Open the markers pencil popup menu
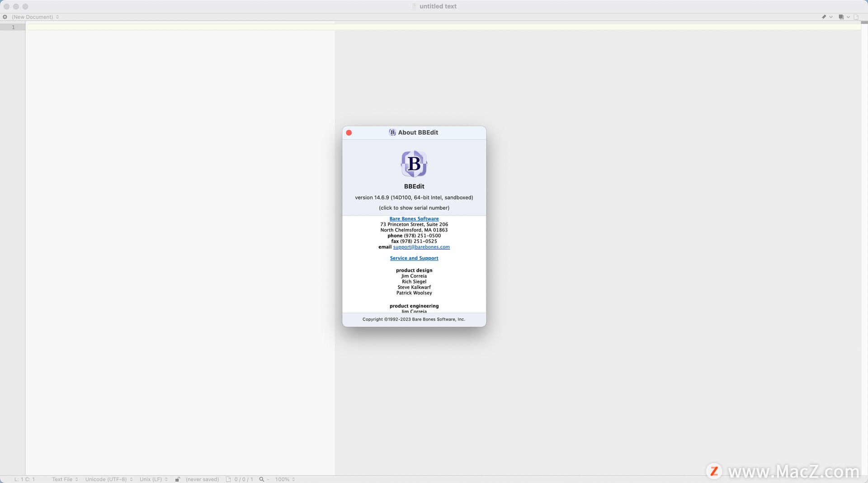 pyautogui.click(x=827, y=17)
